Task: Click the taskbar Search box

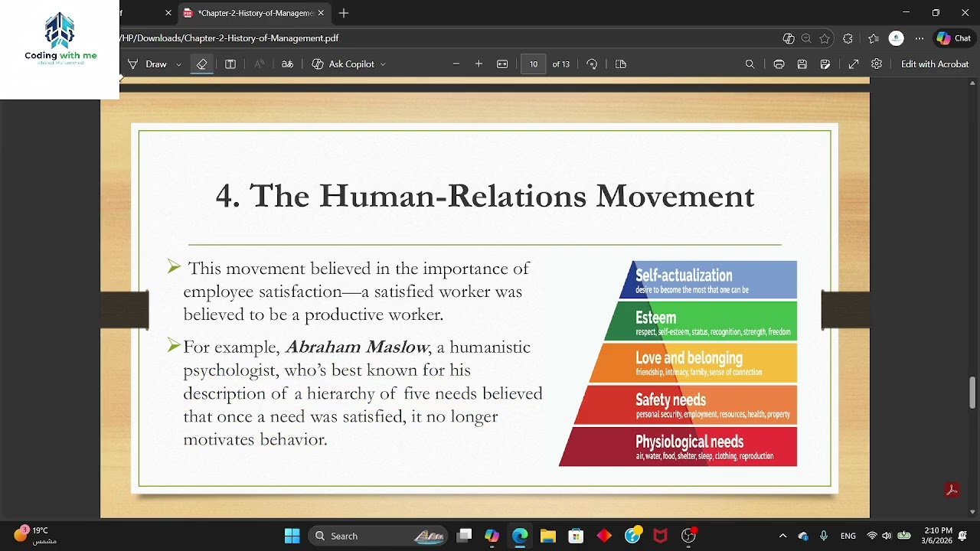Action: click(x=379, y=536)
